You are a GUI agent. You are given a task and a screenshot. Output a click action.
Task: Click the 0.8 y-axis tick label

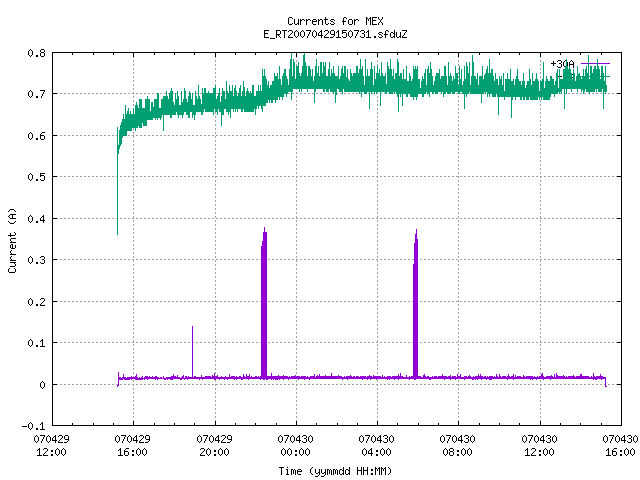(36, 53)
